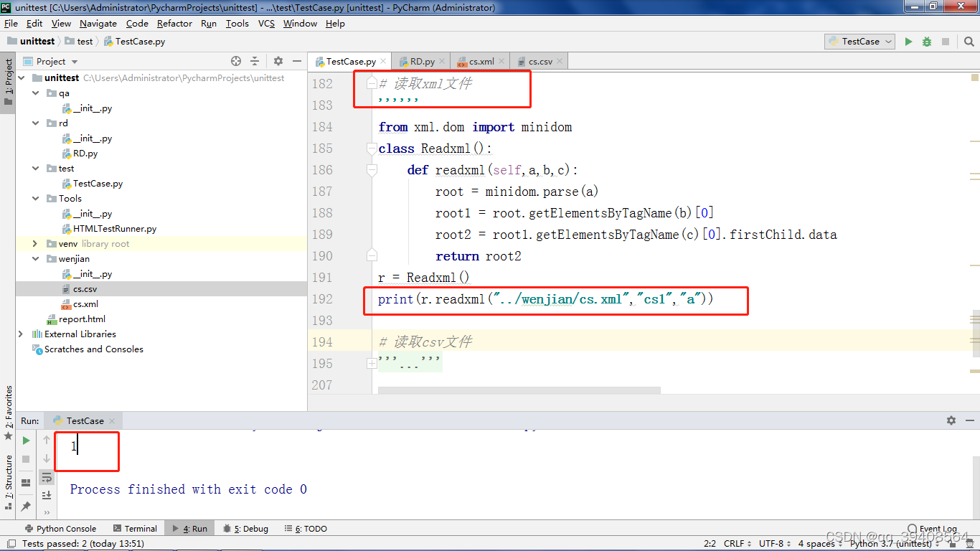
Task: Collapse the Tools folder
Action: tap(36, 198)
